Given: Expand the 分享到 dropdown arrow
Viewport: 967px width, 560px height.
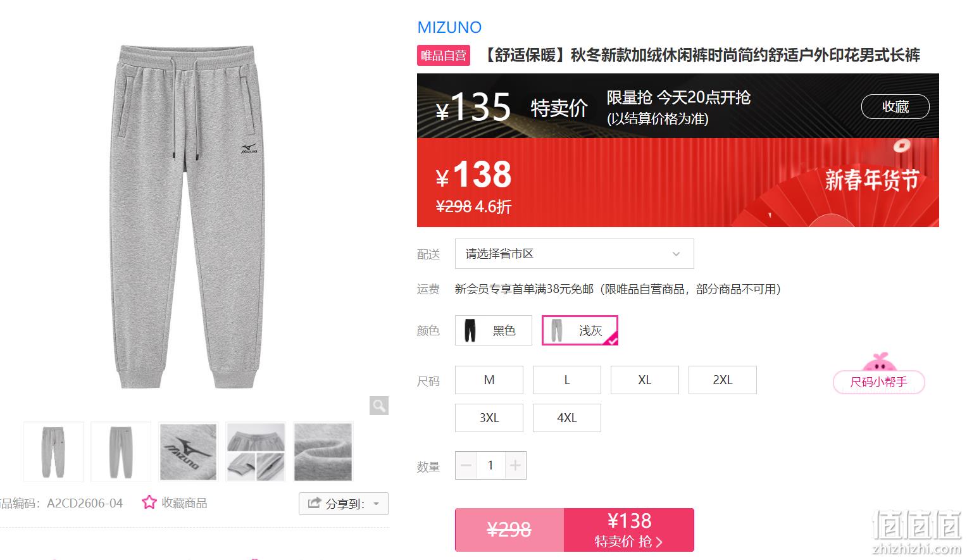Looking at the screenshot, I should pyautogui.click(x=376, y=504).
